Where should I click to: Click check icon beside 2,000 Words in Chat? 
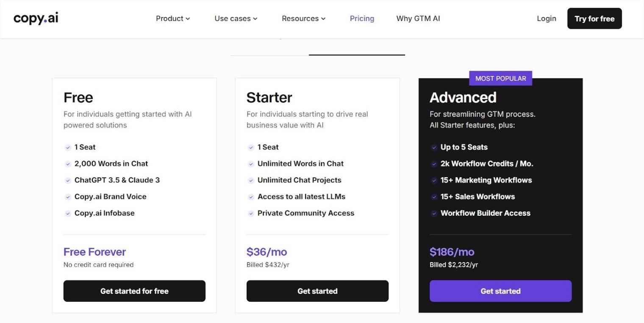[x=68, y=164]
